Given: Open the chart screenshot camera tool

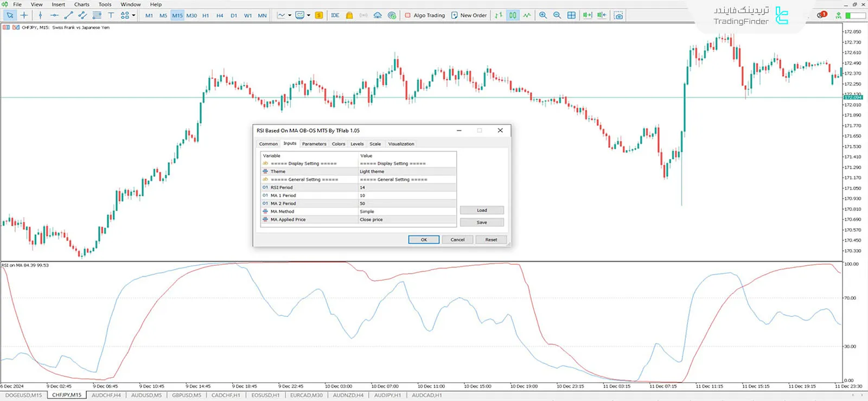Looking at the screenshot, I should (618, 15).
